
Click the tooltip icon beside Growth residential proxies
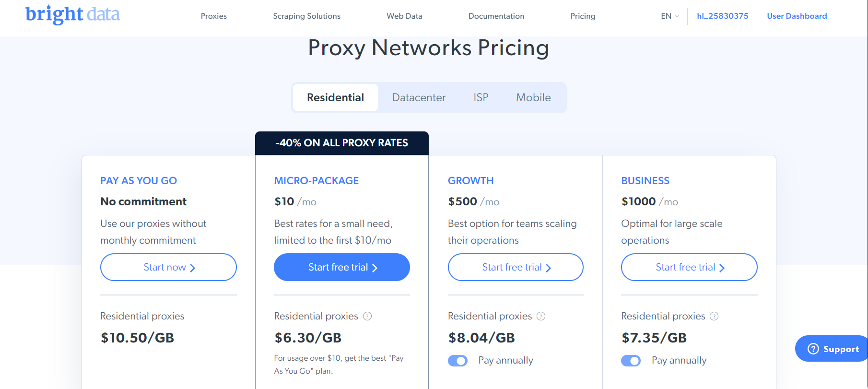coord(541,316)
